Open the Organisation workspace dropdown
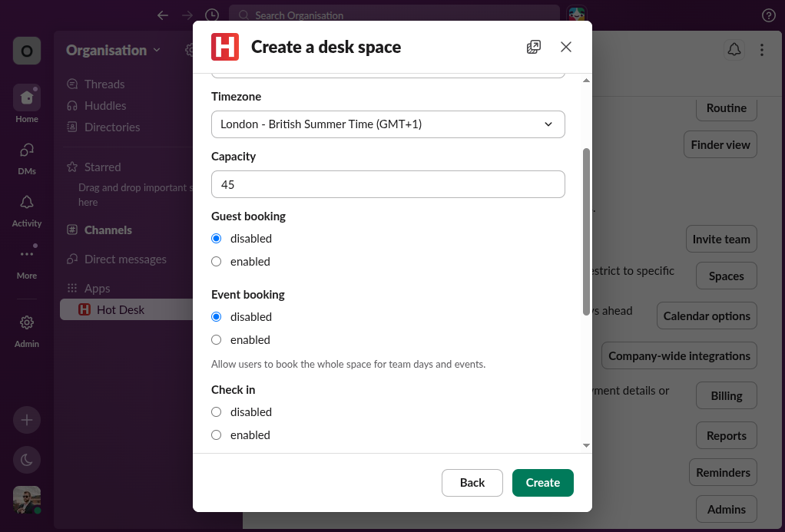The width and height of the screenshot is (785, 532). (x=113, y=50)
